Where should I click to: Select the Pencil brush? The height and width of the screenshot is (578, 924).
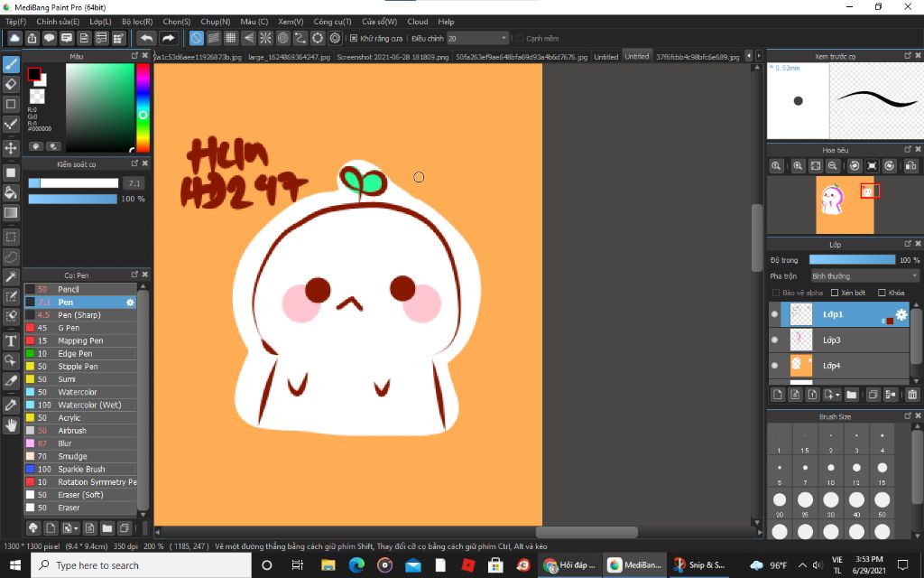(x=80, y=289)
